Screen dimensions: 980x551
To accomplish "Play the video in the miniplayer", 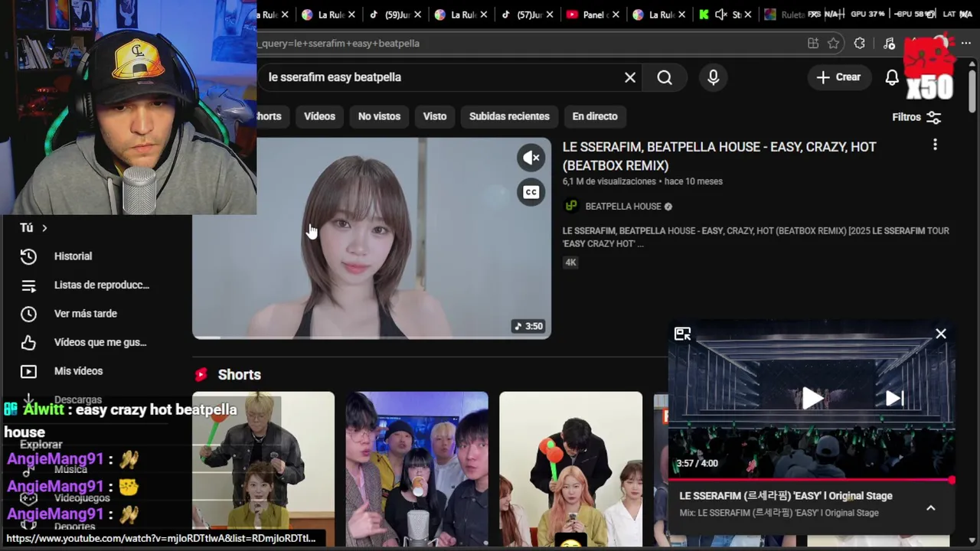I will tap(812, 398).
